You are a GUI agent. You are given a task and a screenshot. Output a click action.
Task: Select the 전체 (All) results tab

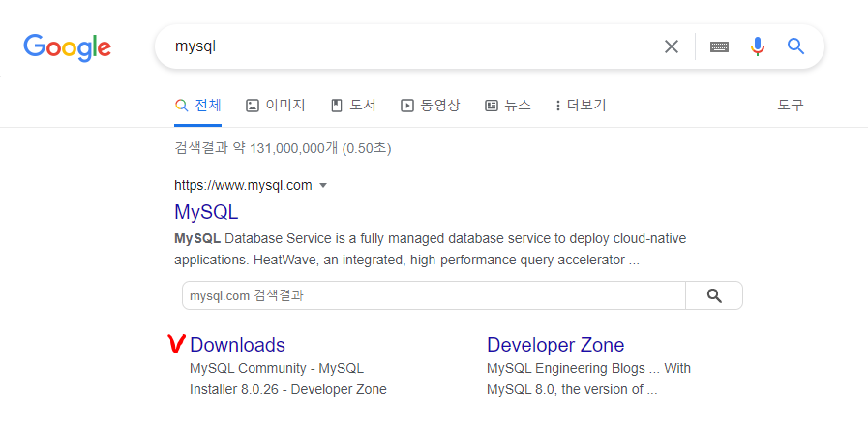click(197, 106)
